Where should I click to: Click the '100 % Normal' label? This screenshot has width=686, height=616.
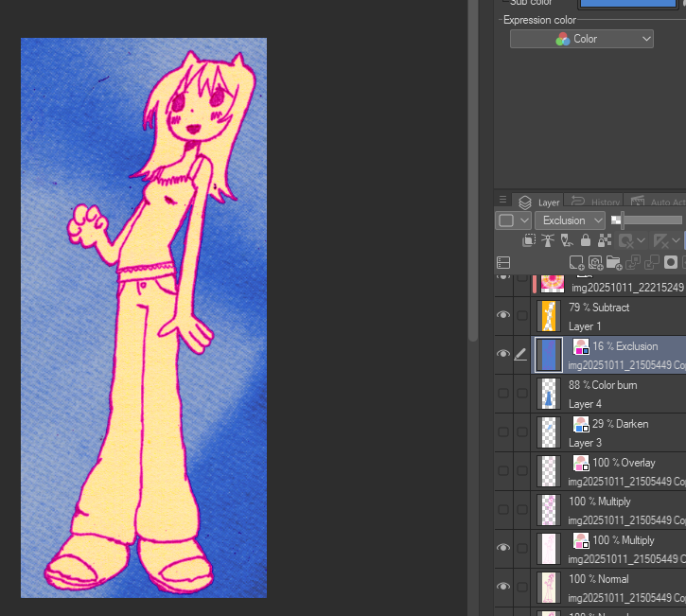pyautogui.click(x=598, y=579)
